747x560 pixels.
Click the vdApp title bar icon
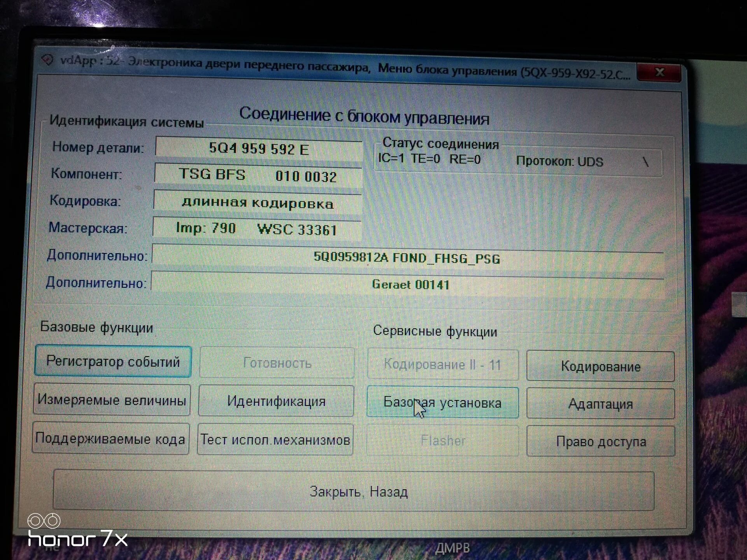pyautogui.click(x=47, y=59)
